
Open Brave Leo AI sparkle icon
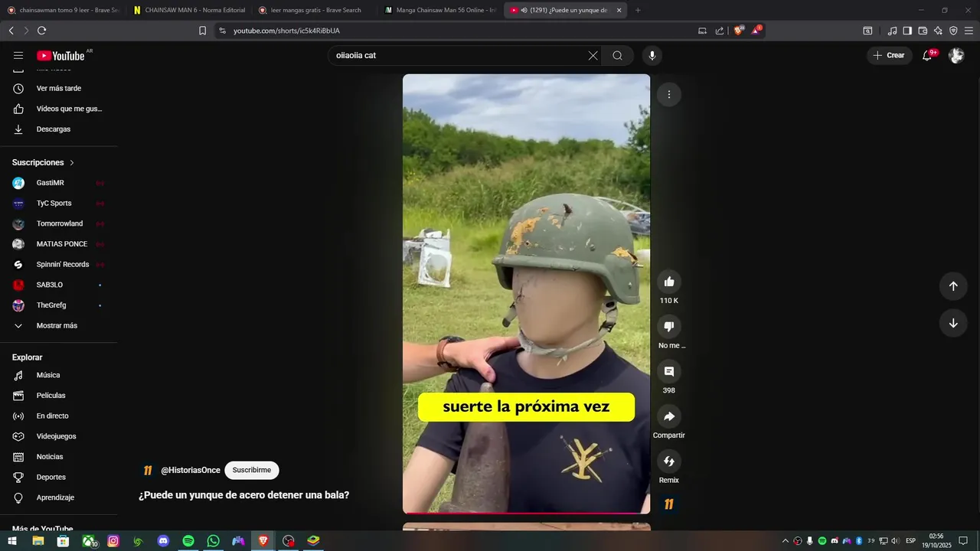coord(938,31)
